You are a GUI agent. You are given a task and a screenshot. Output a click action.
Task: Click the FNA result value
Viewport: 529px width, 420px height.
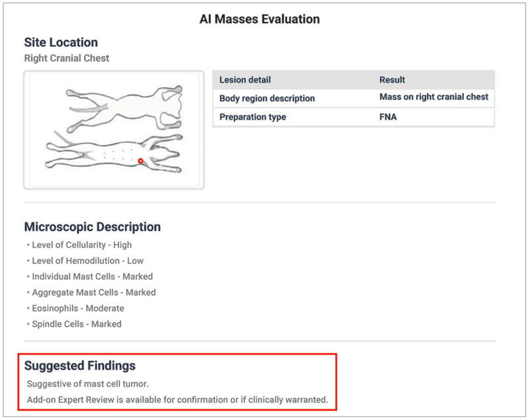click(x=388, y=117)
